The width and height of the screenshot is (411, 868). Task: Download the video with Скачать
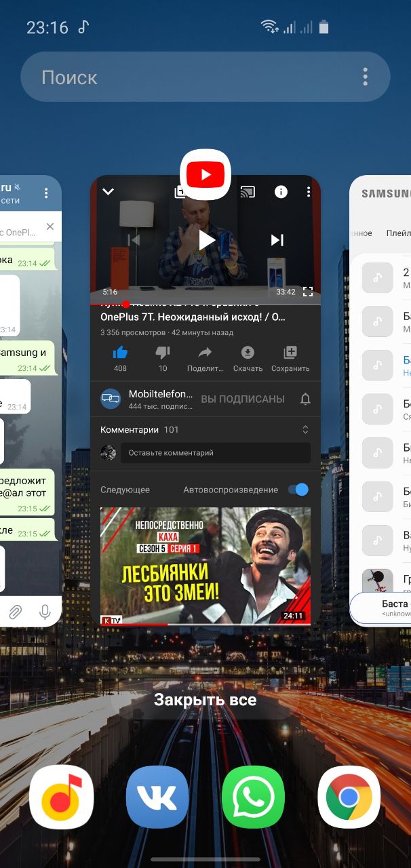pos(248,358)
